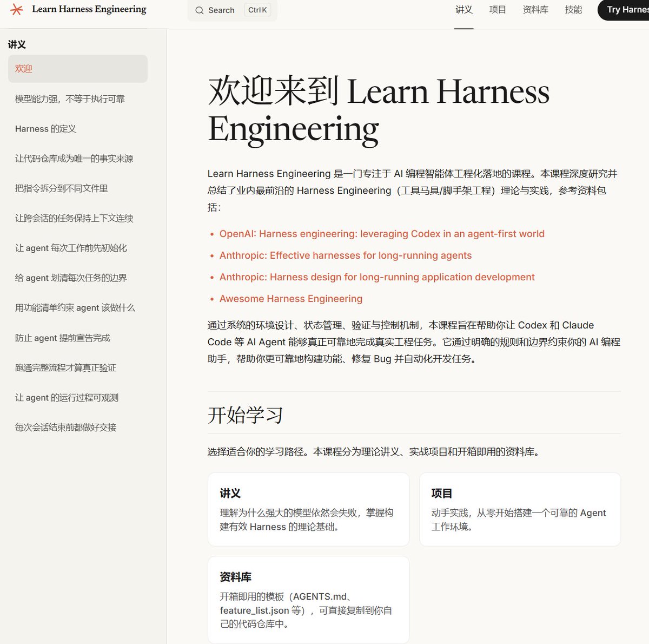The image size is (649, 644).
Task: Open Anthropic Effective harnesses for long-running agents link
Action: click(346, 255)
